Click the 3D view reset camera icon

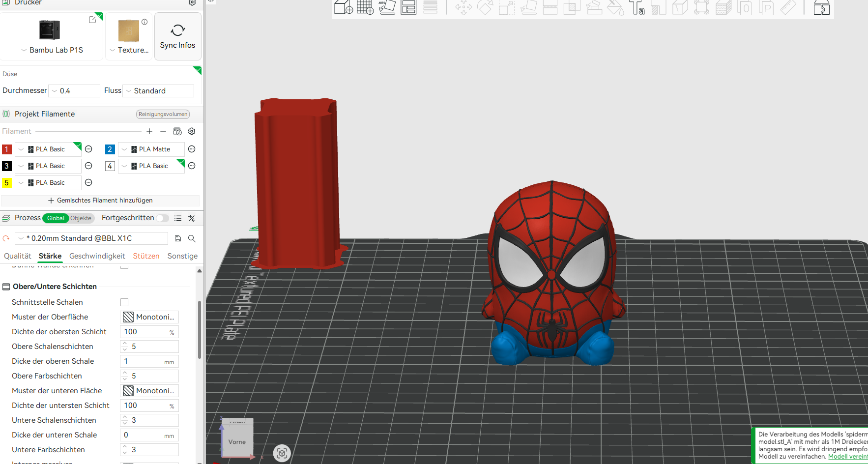pyautogui.click(x=282, y=453)
